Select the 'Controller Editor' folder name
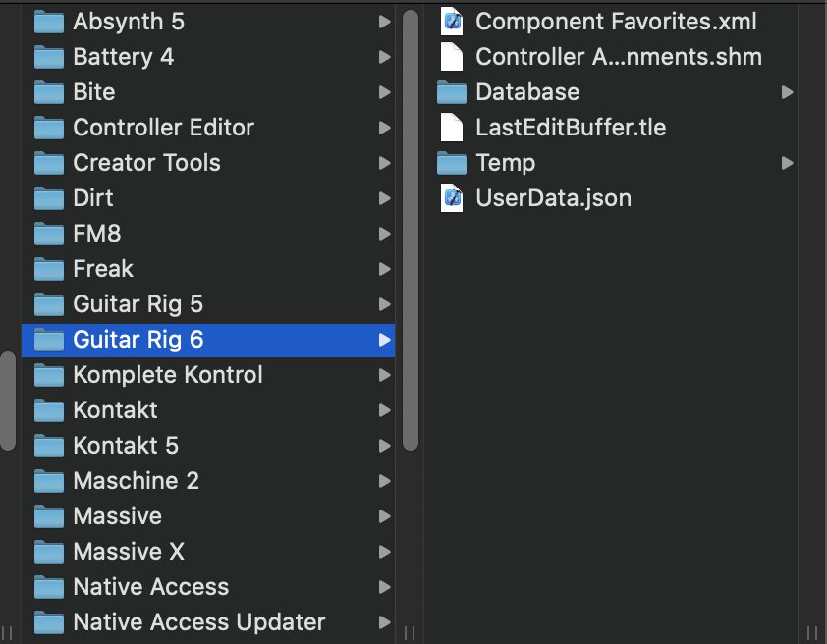827x644 pixels. pos(163,128)
